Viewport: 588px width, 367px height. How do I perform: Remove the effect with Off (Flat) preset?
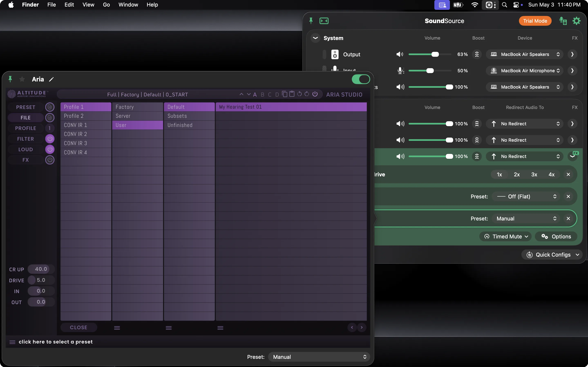[x=568, y=197]
